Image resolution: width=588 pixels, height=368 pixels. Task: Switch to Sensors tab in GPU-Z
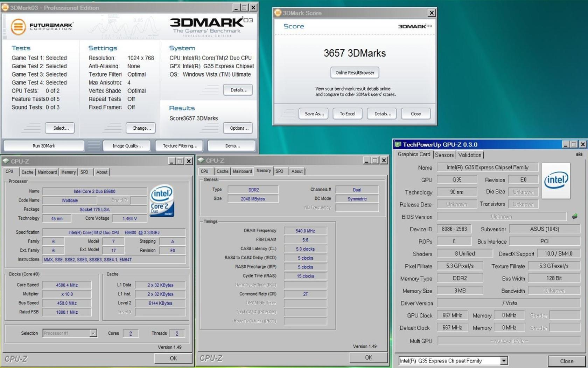pyautogui.click(x=444, y=155)
